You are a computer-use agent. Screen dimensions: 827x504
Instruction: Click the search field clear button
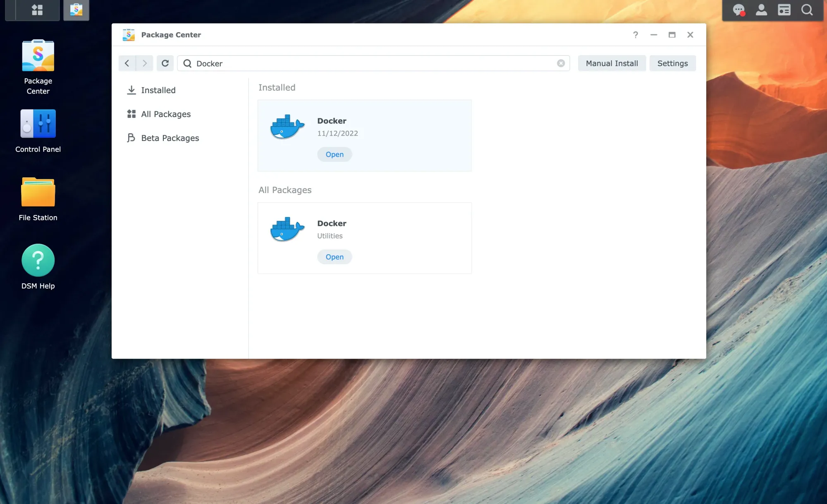click(561, 63)
